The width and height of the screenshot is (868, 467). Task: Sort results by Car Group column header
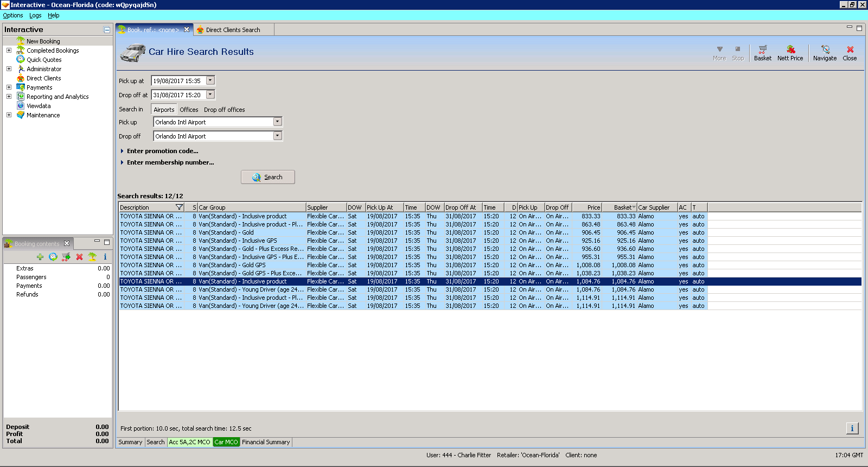tap(252, 207)
